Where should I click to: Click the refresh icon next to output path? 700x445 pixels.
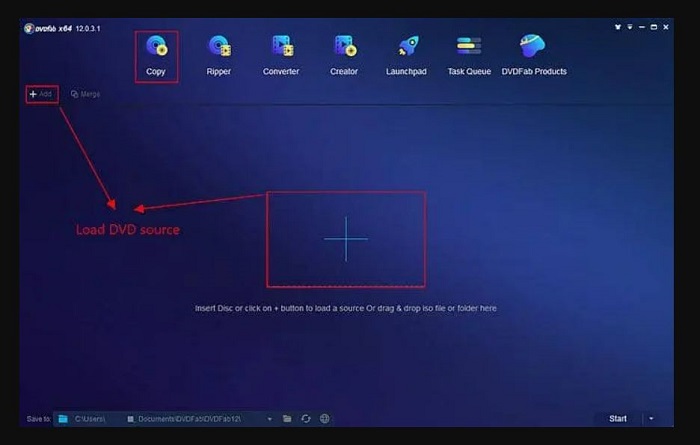tap(306, 419)
